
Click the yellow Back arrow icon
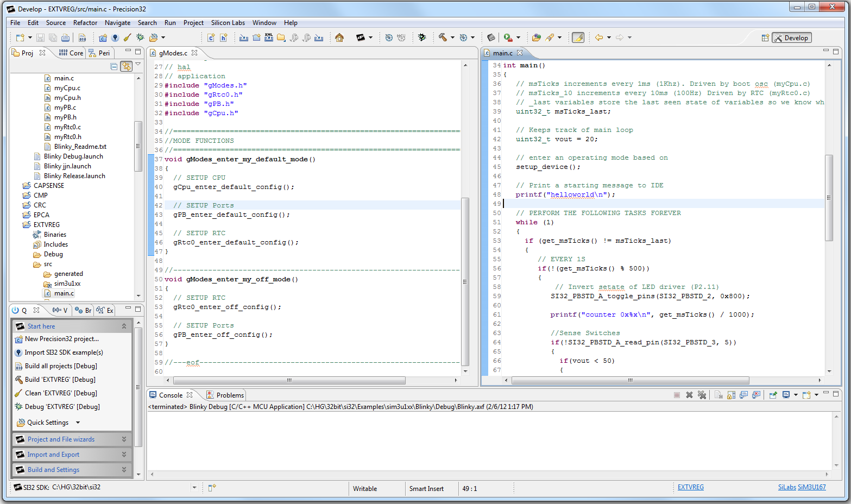[599, 37]
